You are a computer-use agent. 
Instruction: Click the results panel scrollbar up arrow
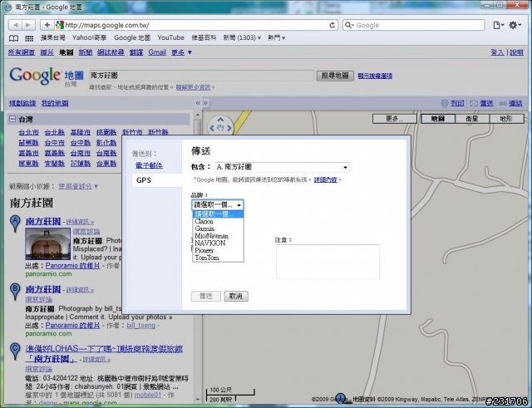coord(198,116)
